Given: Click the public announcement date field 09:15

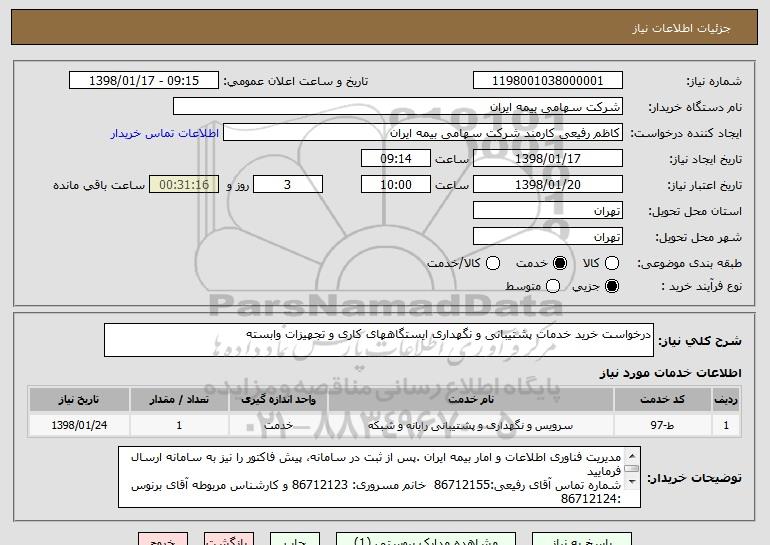Looking at the screenshot, I should pos(144,81).
